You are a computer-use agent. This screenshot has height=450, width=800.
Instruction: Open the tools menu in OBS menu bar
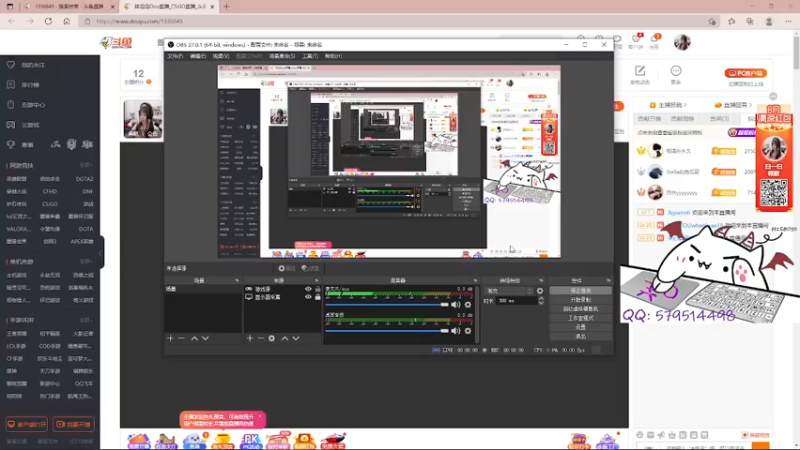(x=310, y=56)
